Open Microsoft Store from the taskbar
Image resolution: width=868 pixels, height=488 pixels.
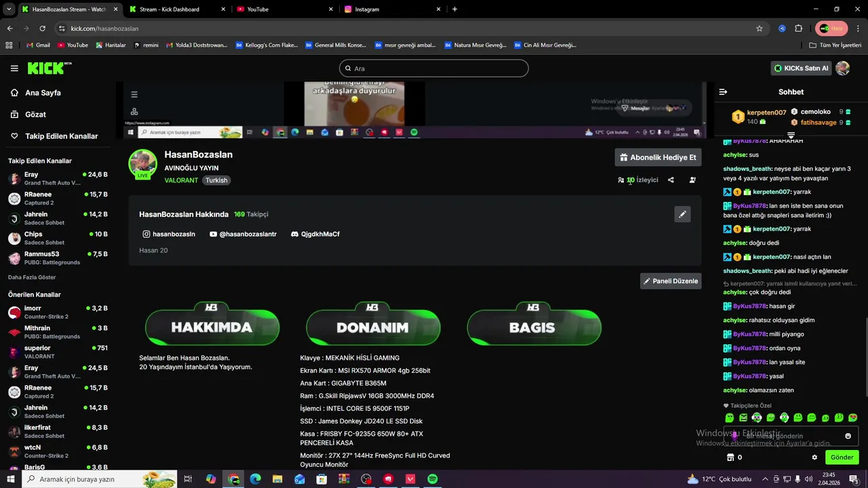[x=322, y=479]
